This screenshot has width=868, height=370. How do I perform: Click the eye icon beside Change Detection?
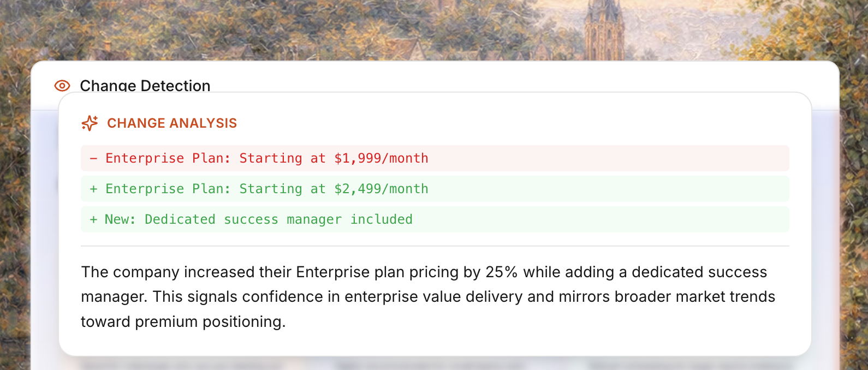(x=62, y=86)
